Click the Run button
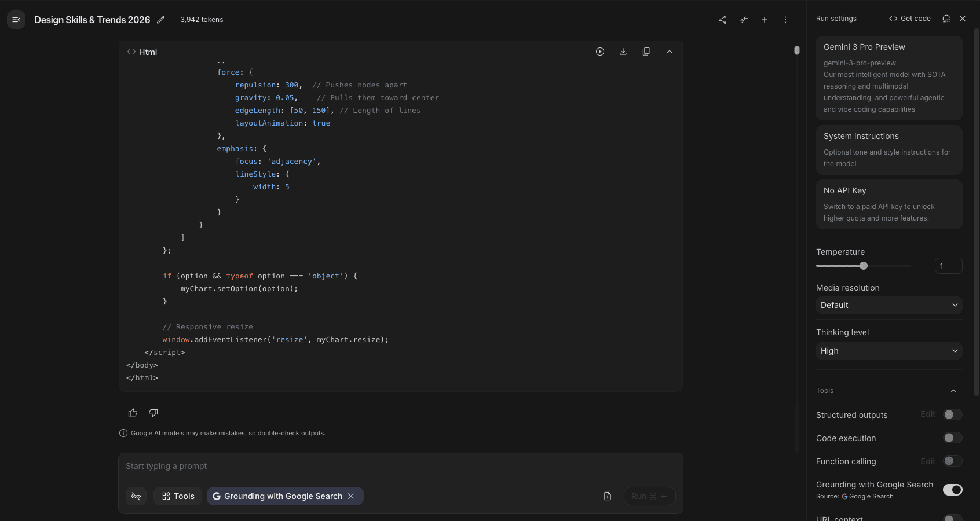 tap(649, 496)
